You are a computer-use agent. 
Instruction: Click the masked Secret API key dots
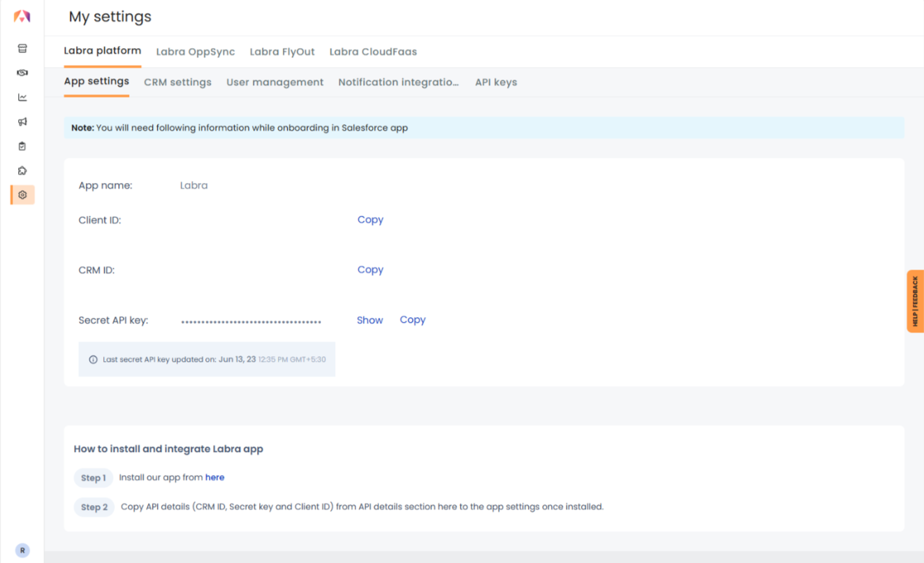[251, 322]
